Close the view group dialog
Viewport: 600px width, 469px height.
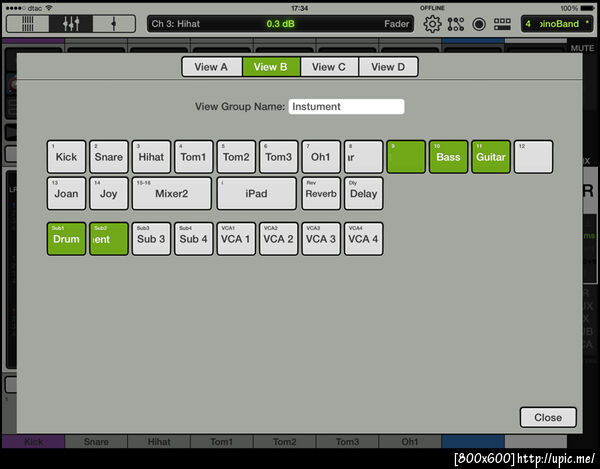(548, 417)
